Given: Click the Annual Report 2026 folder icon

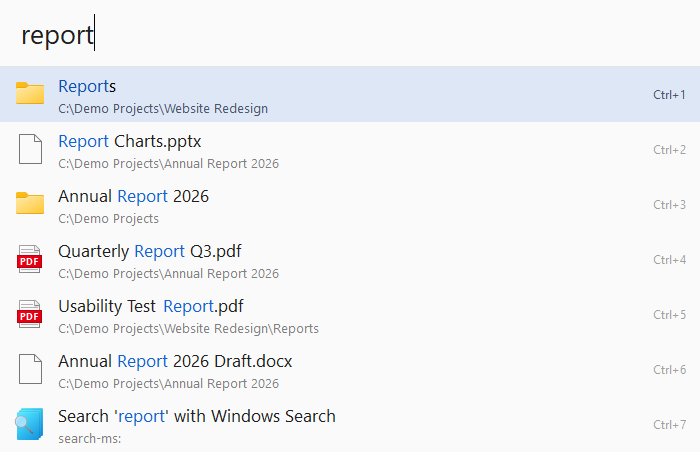Looking at the screenshot, I should [x=30, y=203].
